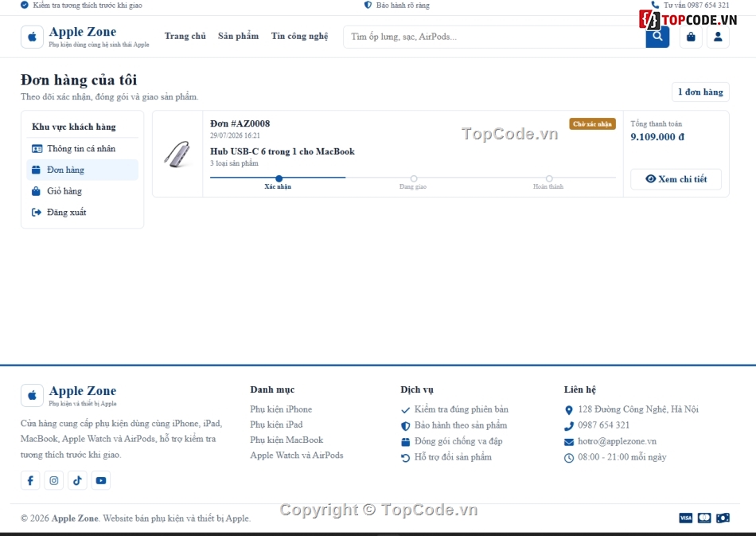This screenshot has width=756, height=536.
Task: Open Trang chủ in the navigation
Action: coord(185,36)
